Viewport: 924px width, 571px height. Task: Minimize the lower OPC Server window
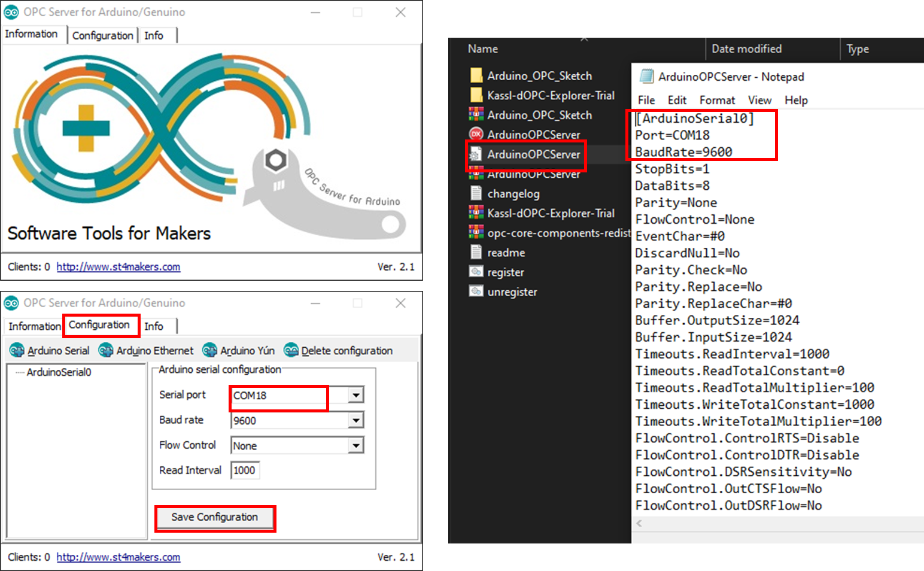[x=315, y=303]
